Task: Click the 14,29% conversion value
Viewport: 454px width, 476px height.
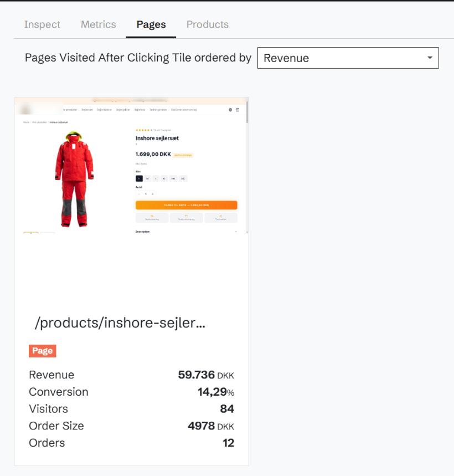Action: click(x=216, y=392)
